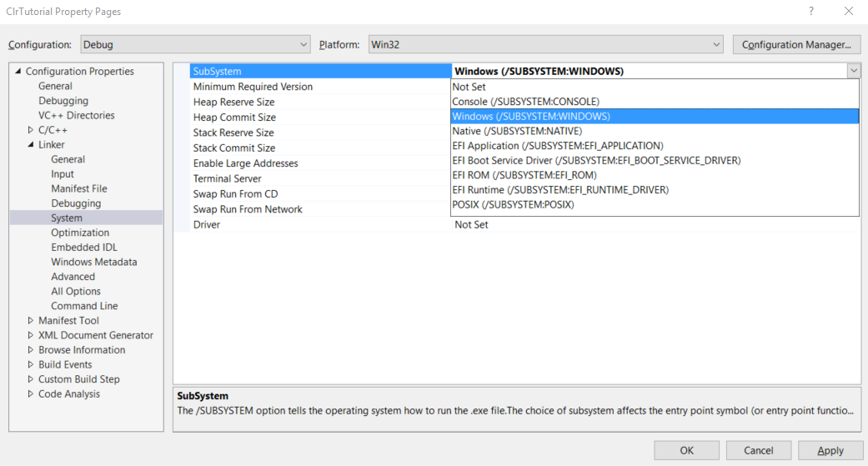Select the Heap Reserve Size property row
This screenshot has height=466, width=868.
point(233,102)
